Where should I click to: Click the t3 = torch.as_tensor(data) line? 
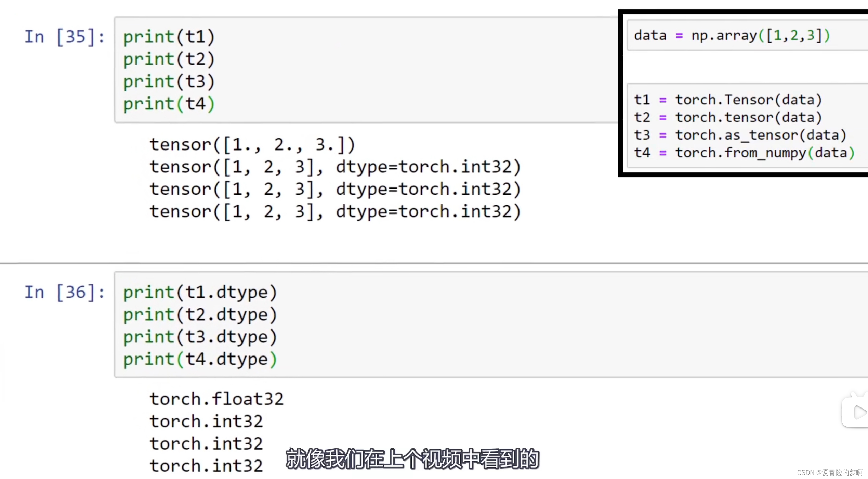(x=740, y=135)
